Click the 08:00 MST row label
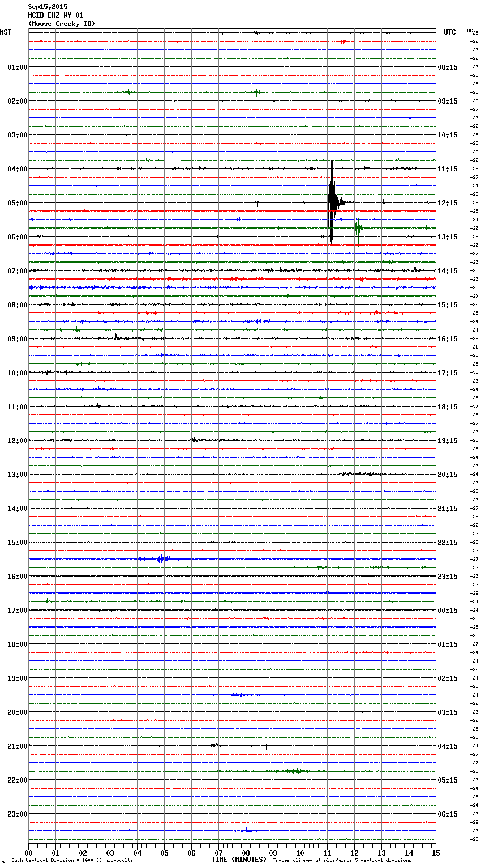The image size is (481, 868). click(17, 305)
